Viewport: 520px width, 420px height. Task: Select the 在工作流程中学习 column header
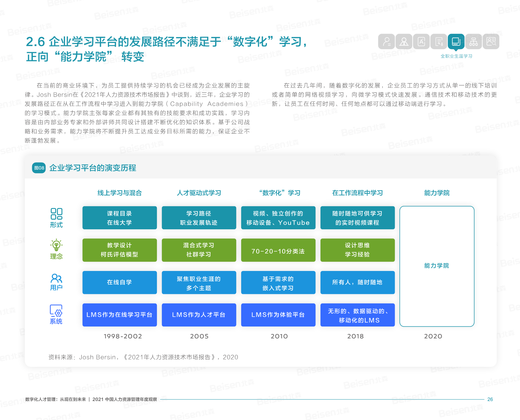click(357, 193)
